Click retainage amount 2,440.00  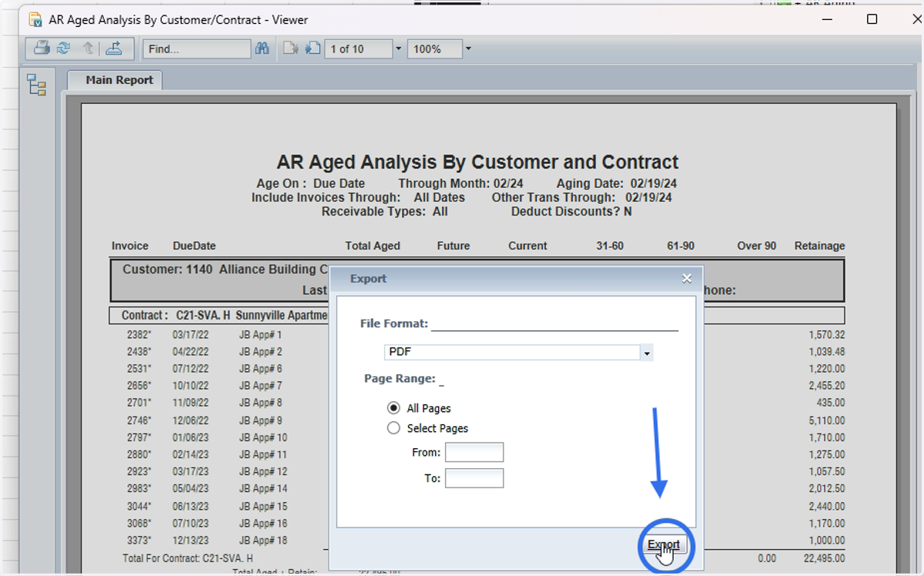click(826, 506)
